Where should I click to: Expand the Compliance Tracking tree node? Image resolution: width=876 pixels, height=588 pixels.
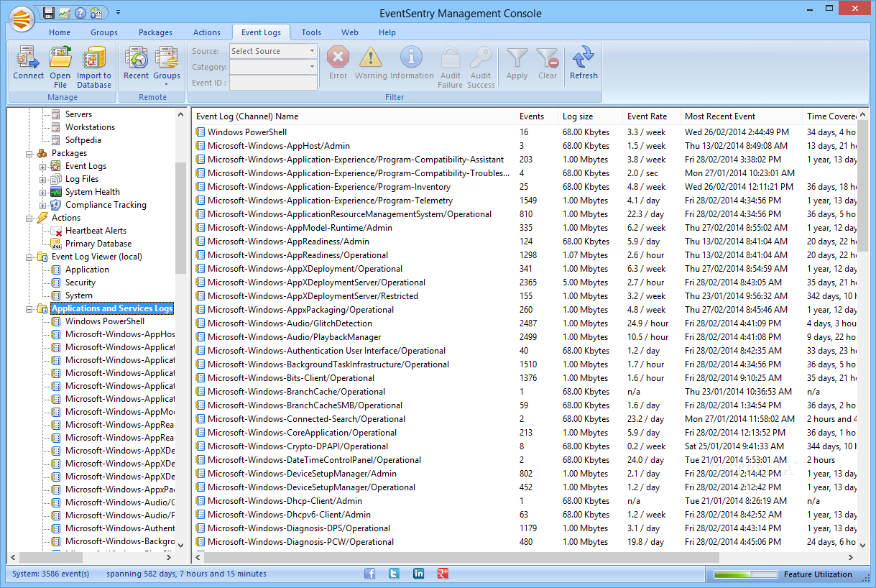[x=43, y=205]
